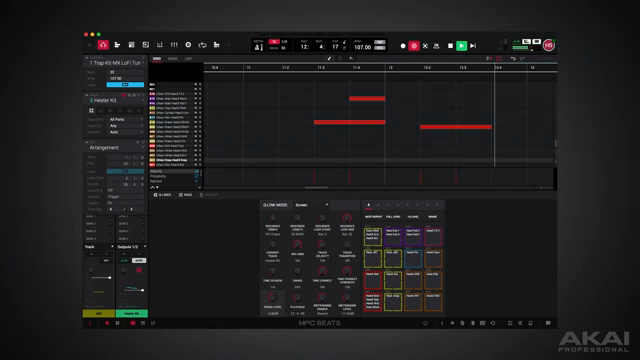Open the Track View toolbar icon
The width and height of the screenshot is (640, 360).
117,45
